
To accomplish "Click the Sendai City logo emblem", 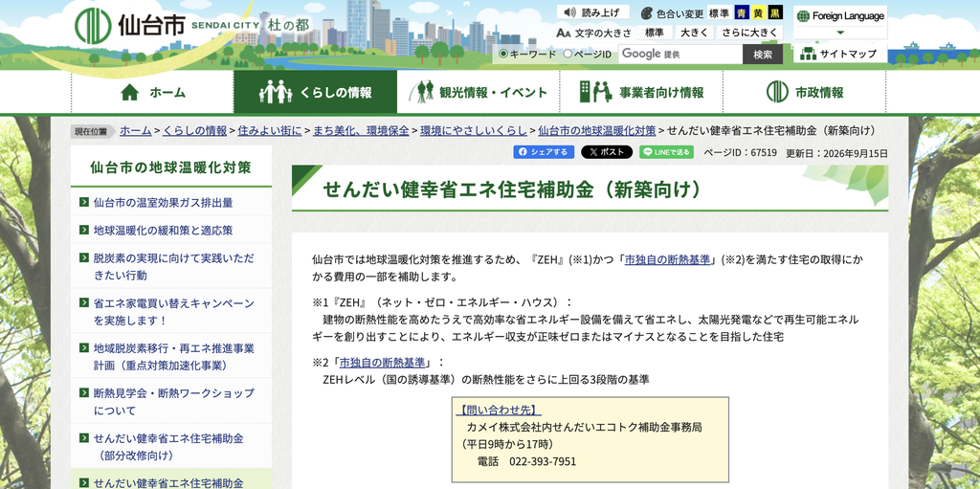I will pyautogui.click(x=93, y=26).
